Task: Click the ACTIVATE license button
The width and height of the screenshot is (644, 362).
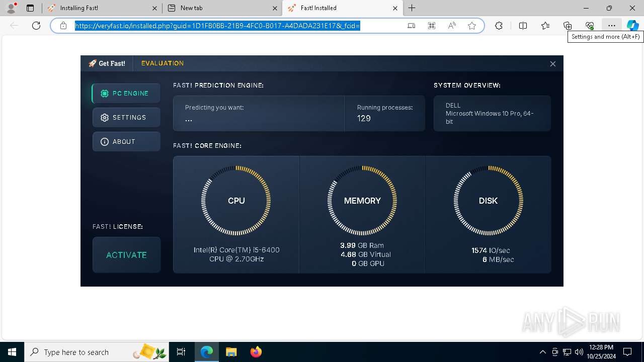Action: (126, 255)
